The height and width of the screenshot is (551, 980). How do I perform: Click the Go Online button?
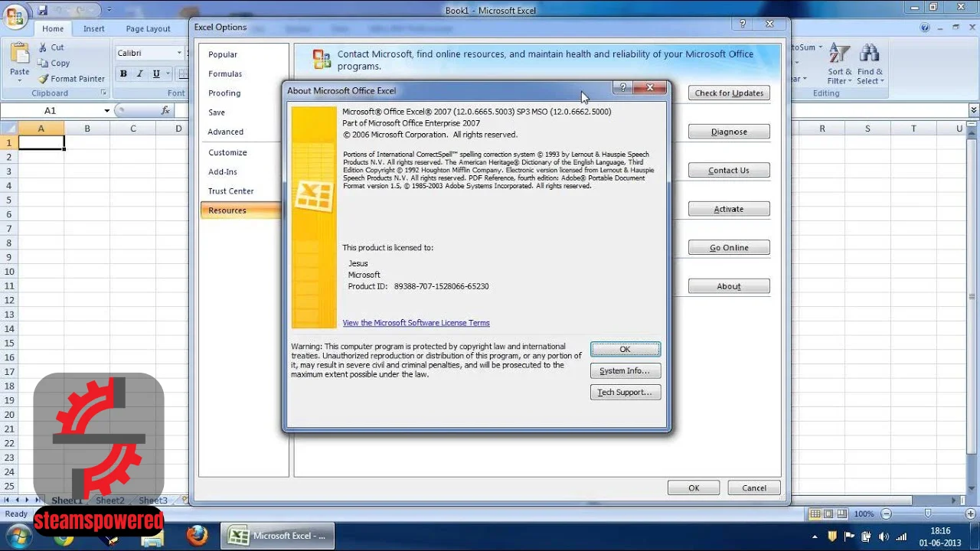tap(729, 247)
